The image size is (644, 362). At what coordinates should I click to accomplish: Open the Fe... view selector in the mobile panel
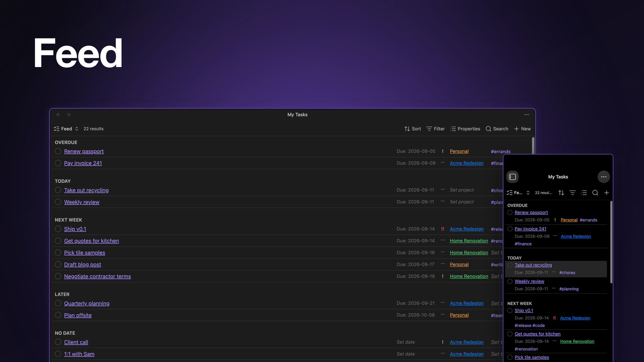(518, 193)
